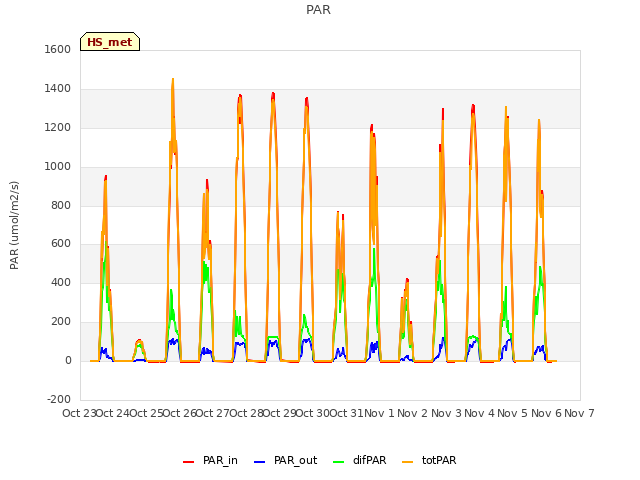
Task: Select the PAR_out legend label
Action: tap(296, 460)
